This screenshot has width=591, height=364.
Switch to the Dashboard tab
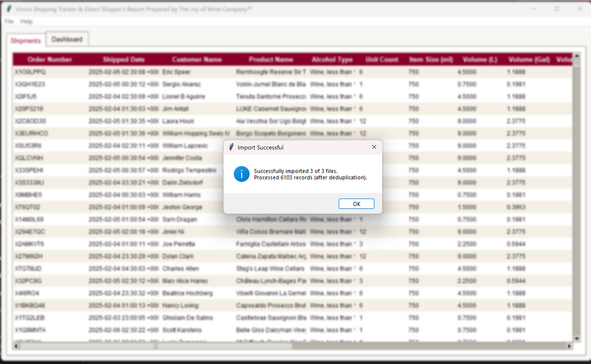click(67, 39)
